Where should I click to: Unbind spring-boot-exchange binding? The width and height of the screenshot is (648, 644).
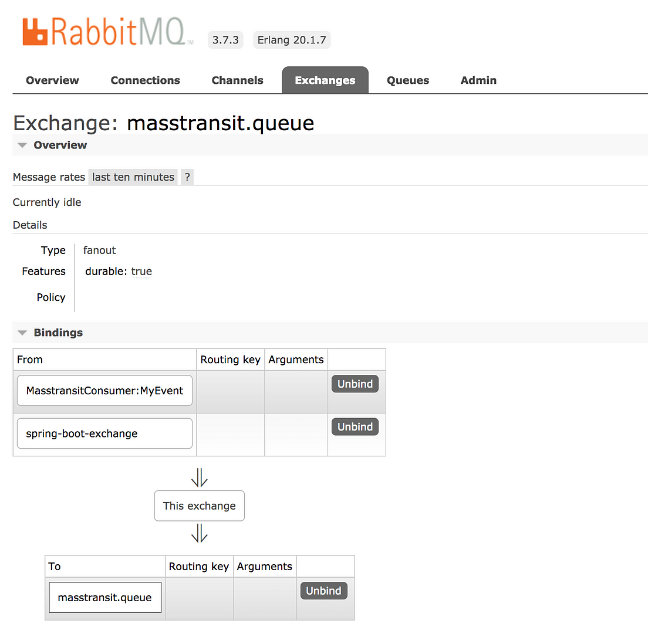(x=355, y=427)
